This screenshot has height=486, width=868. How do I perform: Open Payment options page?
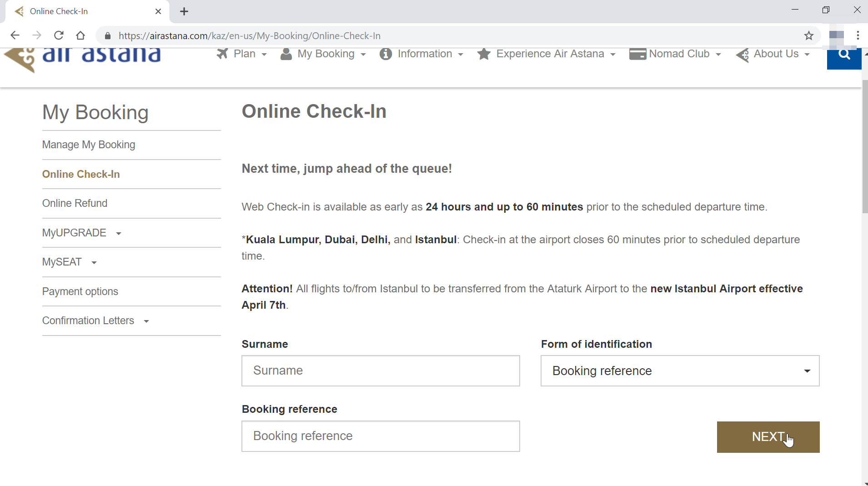tap(80, 291)
